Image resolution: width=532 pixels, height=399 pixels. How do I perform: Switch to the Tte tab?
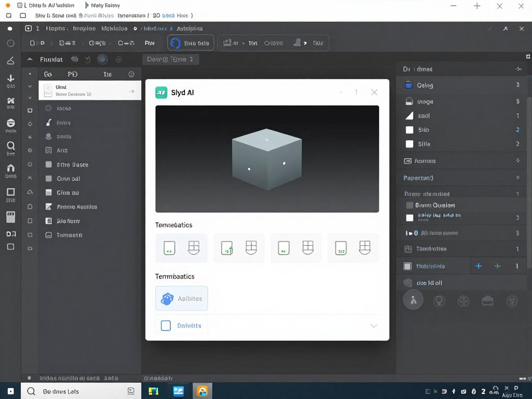pyautogui.click(x=107, y=74)
